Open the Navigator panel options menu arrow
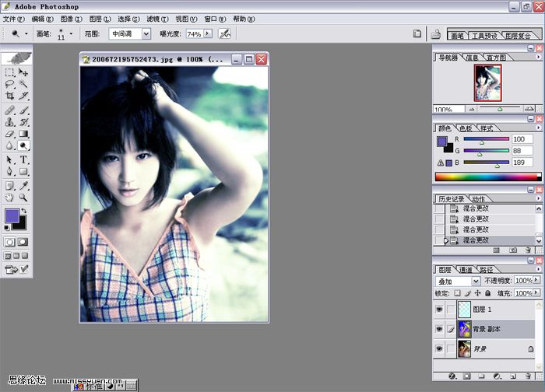 tap(539, 57)
